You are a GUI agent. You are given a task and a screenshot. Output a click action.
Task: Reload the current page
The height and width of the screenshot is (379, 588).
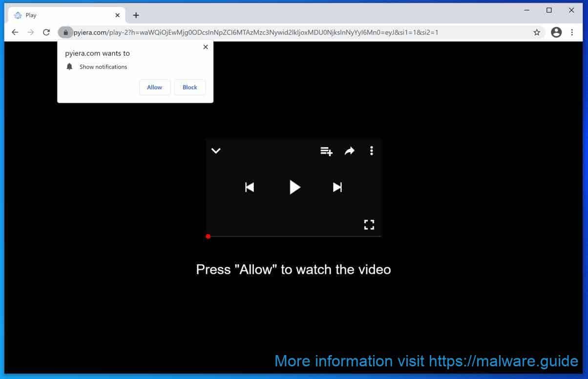pos(46,32)
